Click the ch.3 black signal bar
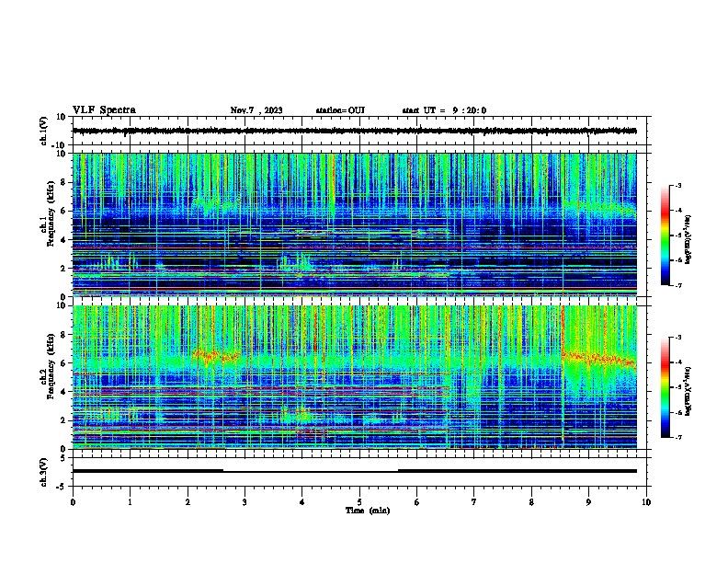Image resolution: width=728 pixels, height=563 pixels. 354,471
